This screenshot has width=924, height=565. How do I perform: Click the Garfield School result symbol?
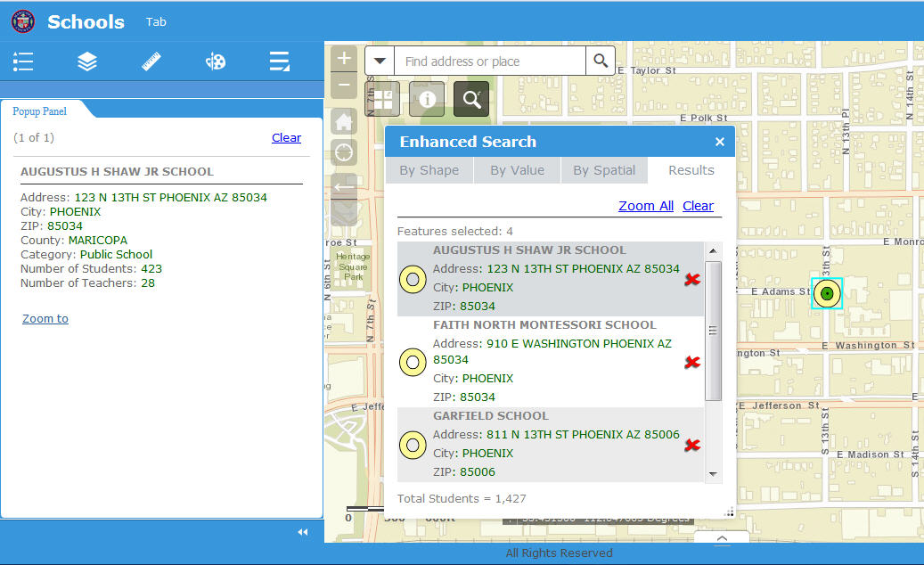pos(413,445)
